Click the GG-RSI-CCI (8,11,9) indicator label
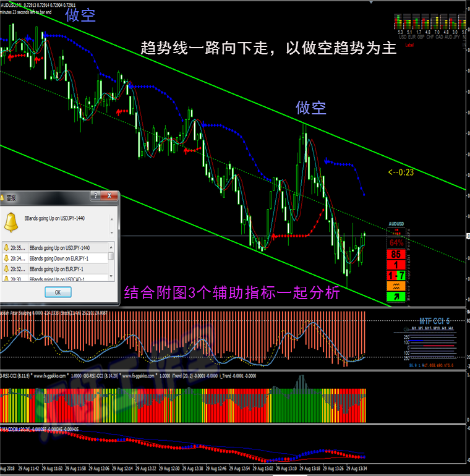Screen dimensions: 470x476 coord(15,376)
